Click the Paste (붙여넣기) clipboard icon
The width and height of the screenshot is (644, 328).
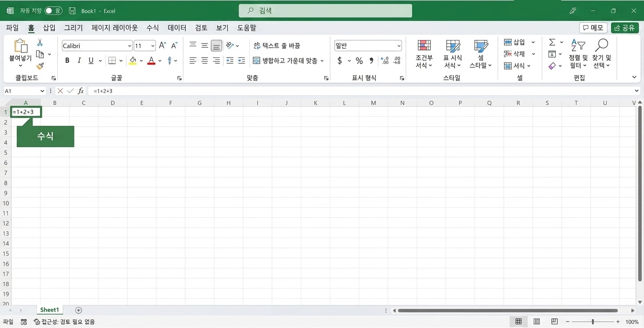pos(20,46)
